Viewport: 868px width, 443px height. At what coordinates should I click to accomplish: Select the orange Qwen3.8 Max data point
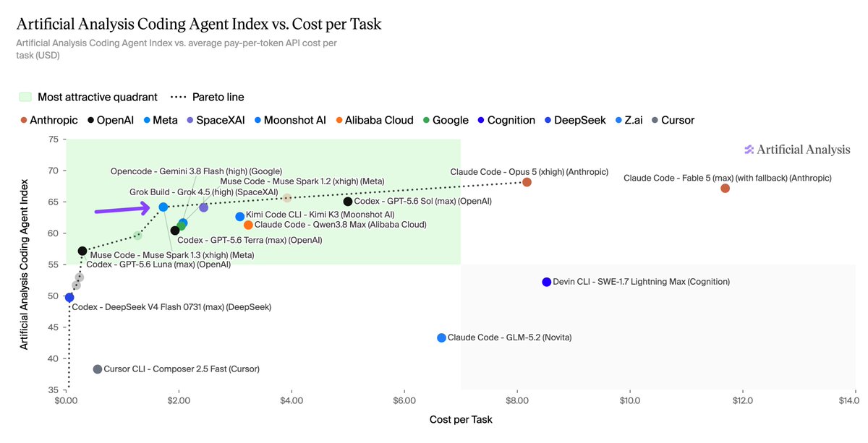[248, 225]
